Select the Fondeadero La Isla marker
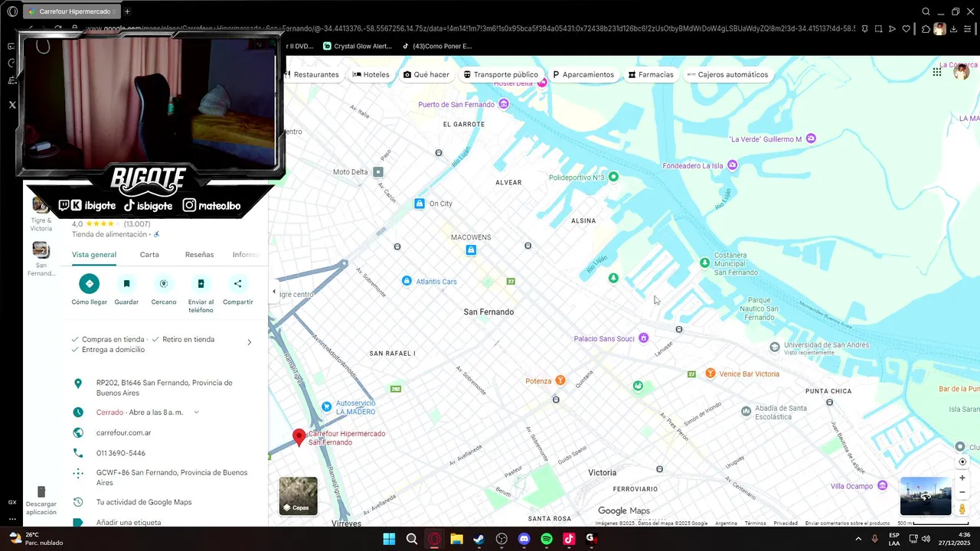Image resolution: width=980 pixels, height=551 pixels. pyautogui.click(x=733, y=165)
